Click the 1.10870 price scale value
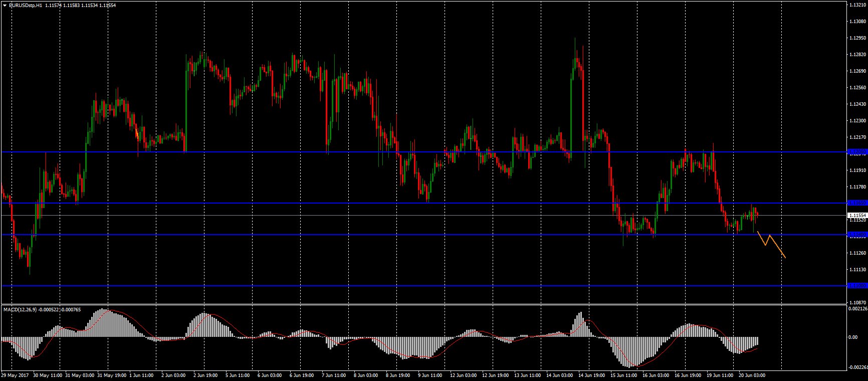 [x=856, y=302]
